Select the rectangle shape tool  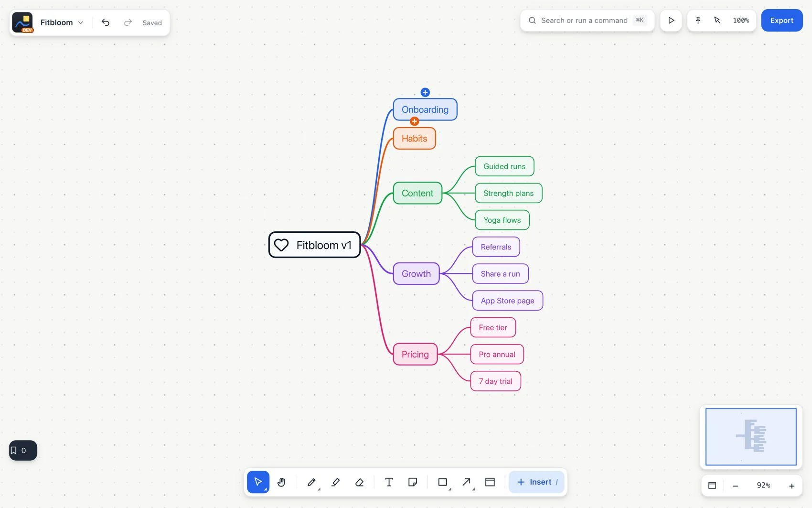(x=443, y=482)
